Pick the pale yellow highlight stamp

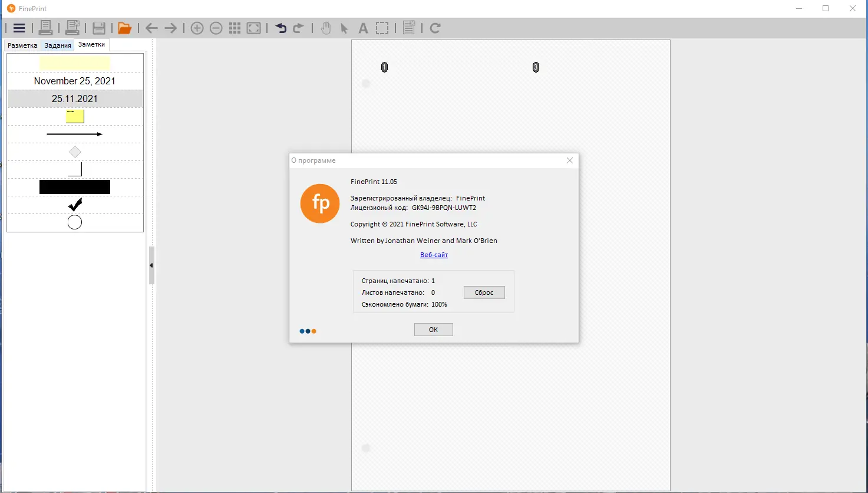click(75, 63)
